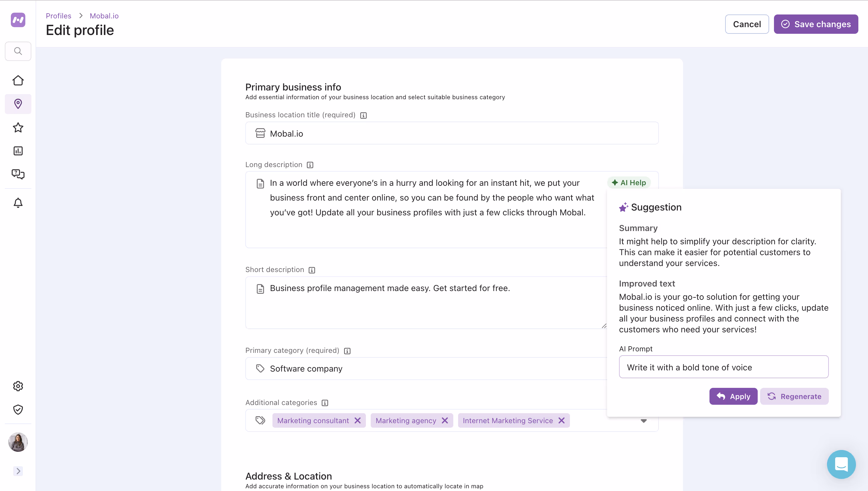Click the Internet Marketing Service tag label

508,421
